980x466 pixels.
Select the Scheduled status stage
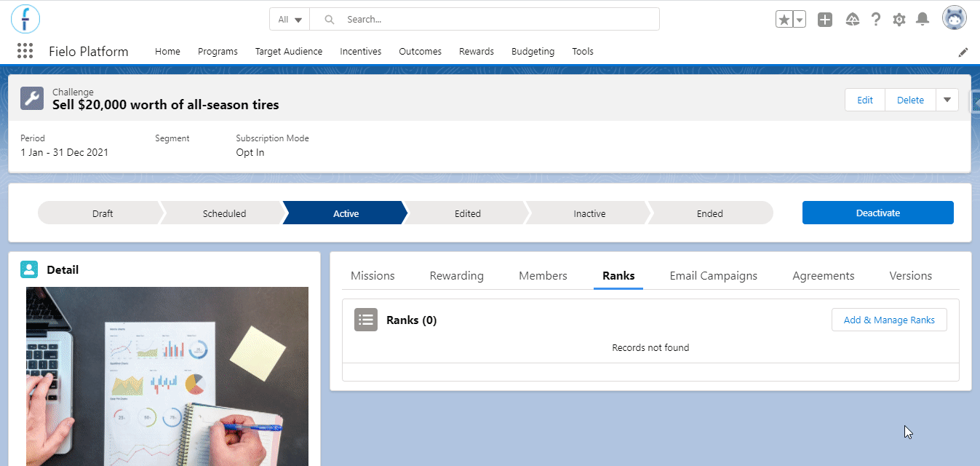coord(224,213)
